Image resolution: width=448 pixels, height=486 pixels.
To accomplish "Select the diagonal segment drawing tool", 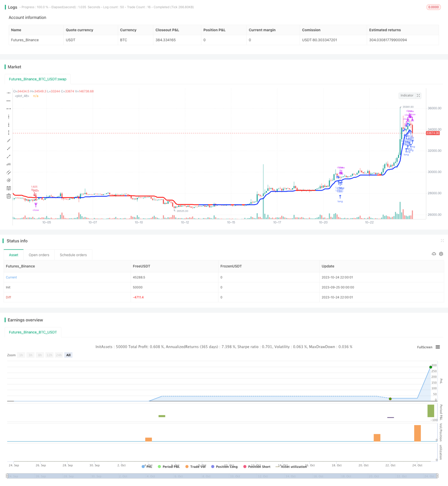I will click(9, 156).
